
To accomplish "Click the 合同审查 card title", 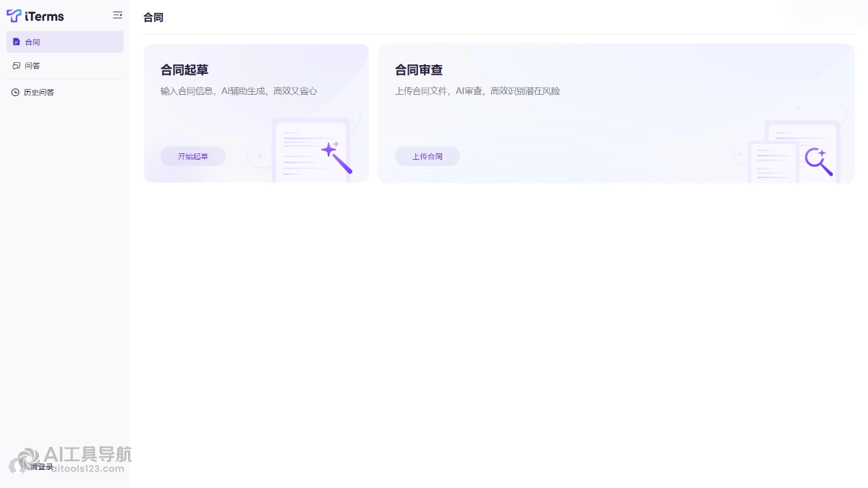I will 419,70.
